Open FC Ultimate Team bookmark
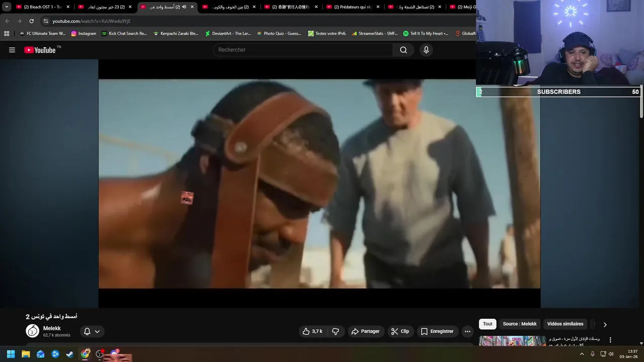 (x=42, y=34)
